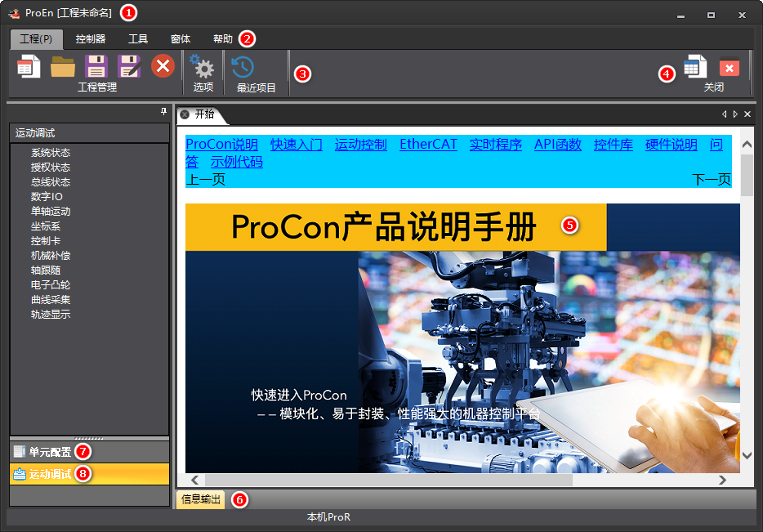Click the right arrow of the horizontal scrollbar
Image resolution: width=763 pixels, height=532 pixels.
[x=722, y=480]
